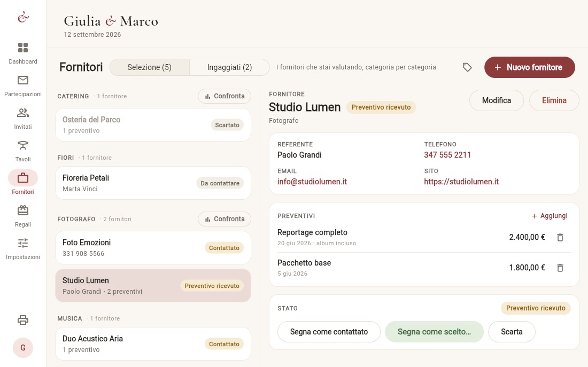Open Impostazioni settings sliders icon
588x367 pixels.
(23, 243)
